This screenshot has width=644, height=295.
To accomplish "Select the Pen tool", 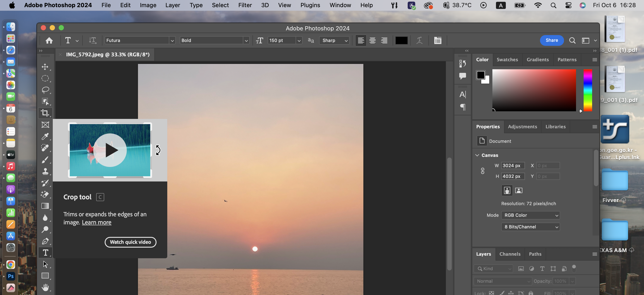I will [45, 241].
